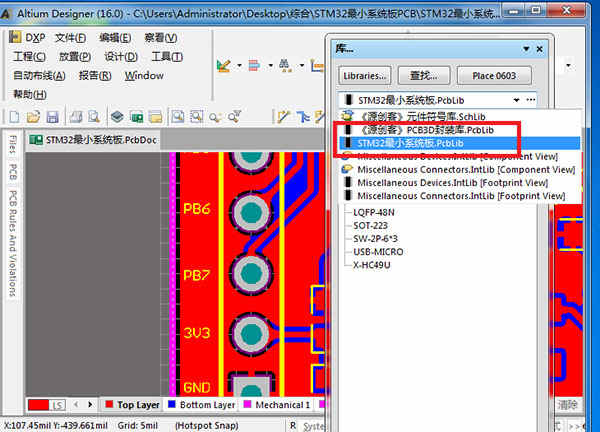
Task: Save using the floppy disk icon
Action: pos(52,116)
